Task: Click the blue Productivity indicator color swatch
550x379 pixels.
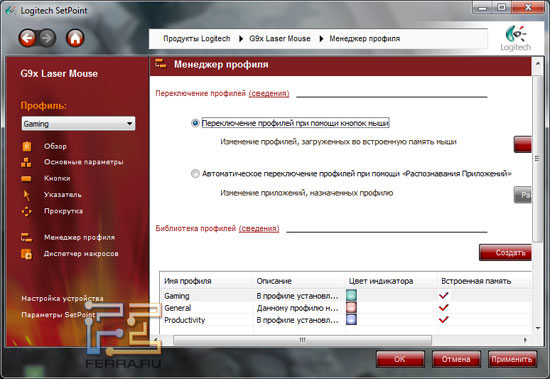Action: click(x=351, y=319)
